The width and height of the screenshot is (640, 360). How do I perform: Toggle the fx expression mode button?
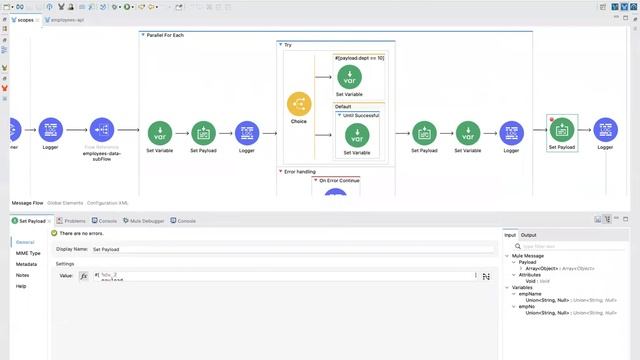(x=84, y=276)
